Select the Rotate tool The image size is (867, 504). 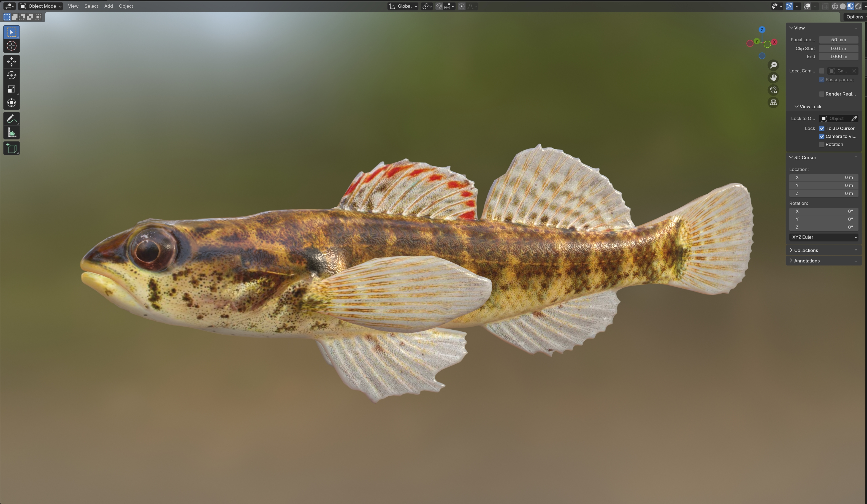pos(11,75)
